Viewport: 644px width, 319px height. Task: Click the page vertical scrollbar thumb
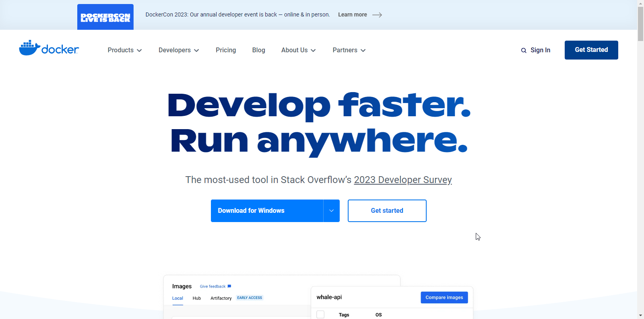pyautogui.click(x=640, y=24)
